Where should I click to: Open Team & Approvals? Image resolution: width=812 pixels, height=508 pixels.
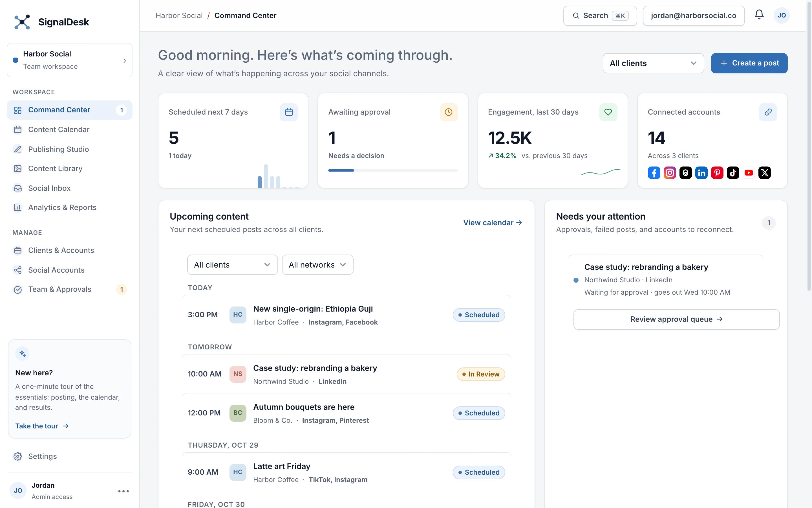click(69, 289)
